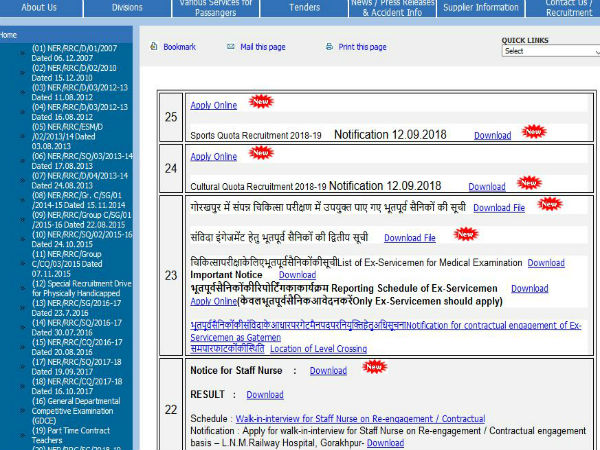600x450 pixels.
Task: Open Notification for contractual engagement of Ex-Servicemen
Action: coord(386,331)
